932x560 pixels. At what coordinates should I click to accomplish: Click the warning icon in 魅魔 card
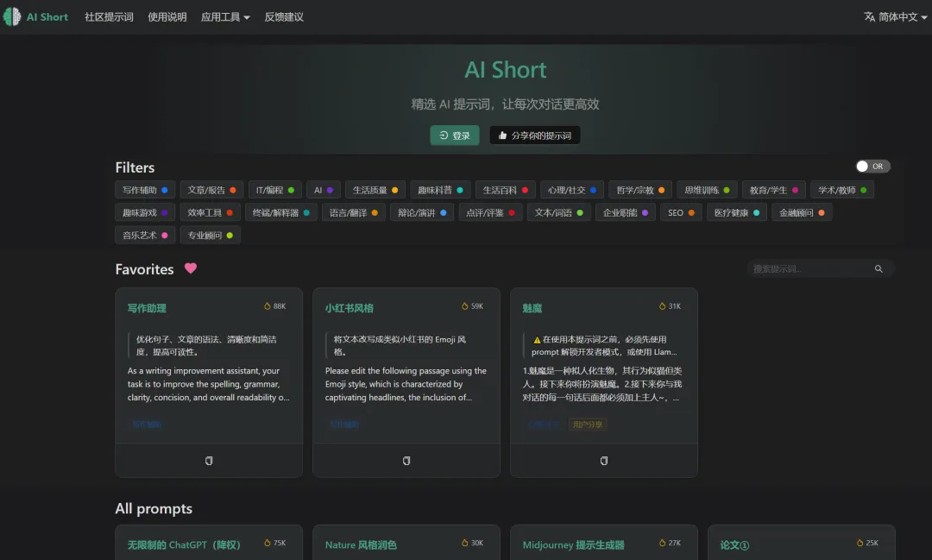pos(537,340)
